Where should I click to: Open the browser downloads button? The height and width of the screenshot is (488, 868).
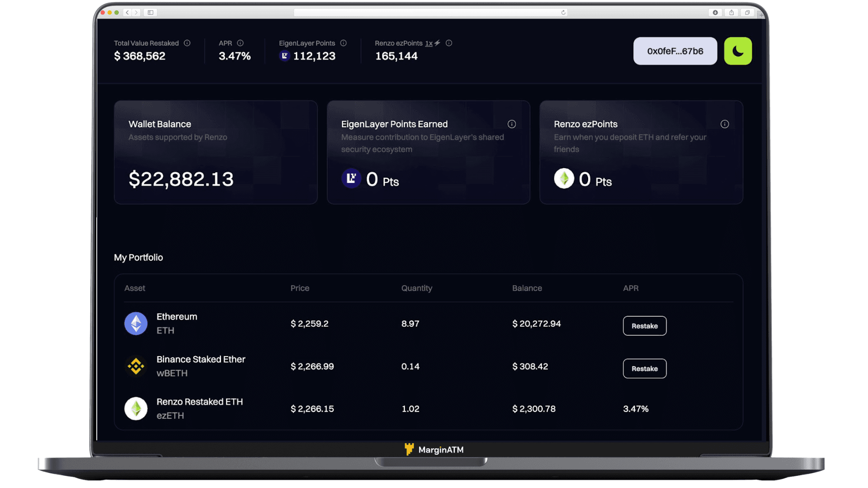[x=715, y=13]
